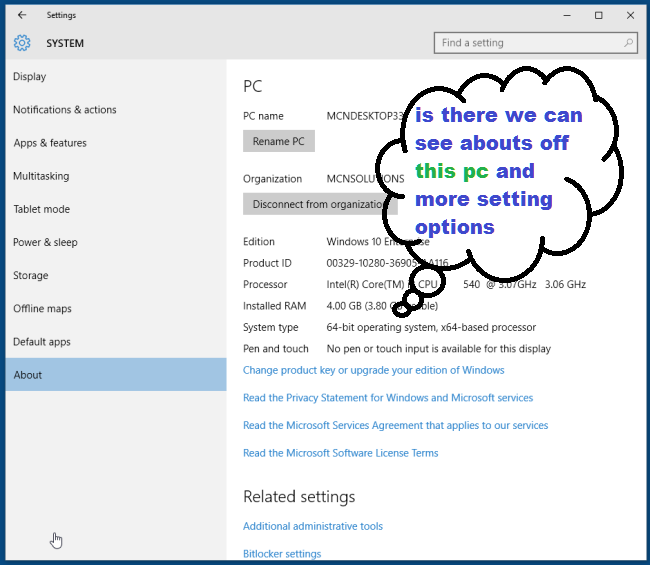Click the SYSTEM title text
This screenshot has width=650, height=565.
65,43
